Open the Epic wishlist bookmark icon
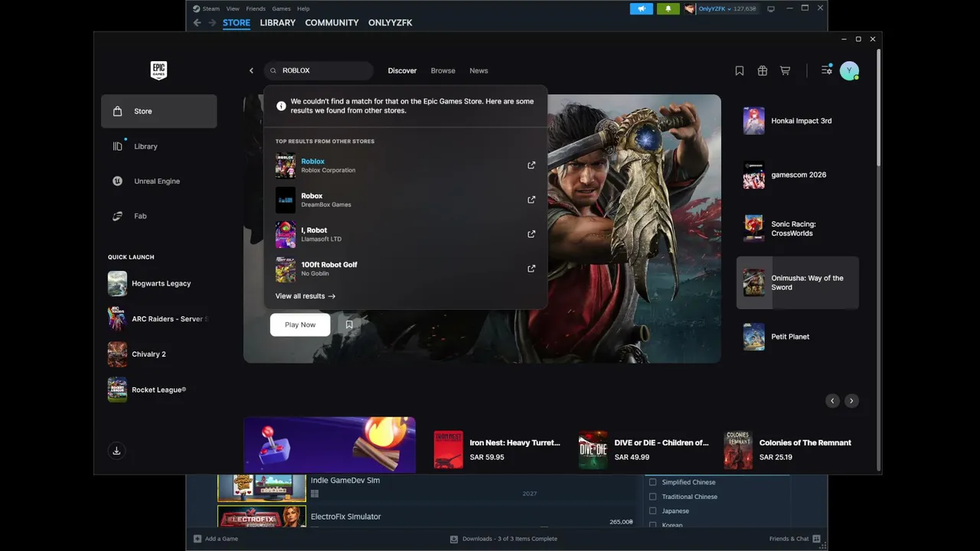This screenshot has width=980, height=551. coord(740,70)
